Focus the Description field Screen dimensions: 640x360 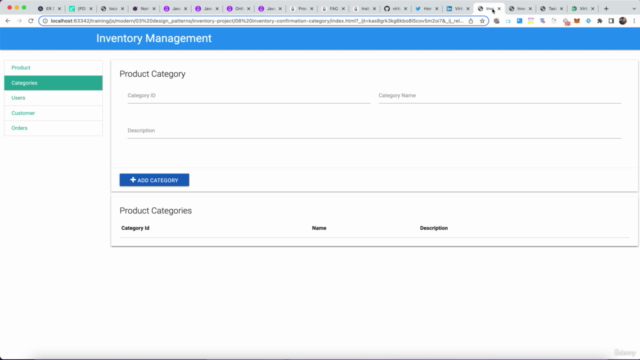374,131
